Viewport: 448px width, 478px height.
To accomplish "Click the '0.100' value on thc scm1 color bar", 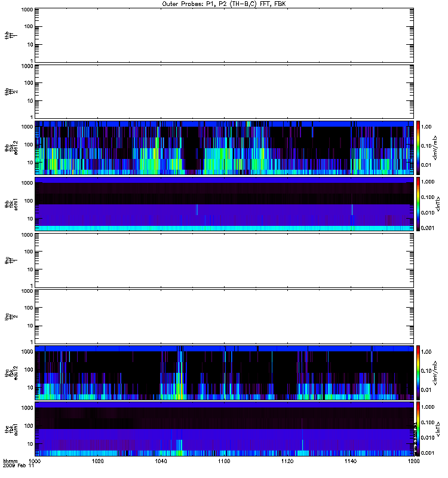I will point(428,422).
